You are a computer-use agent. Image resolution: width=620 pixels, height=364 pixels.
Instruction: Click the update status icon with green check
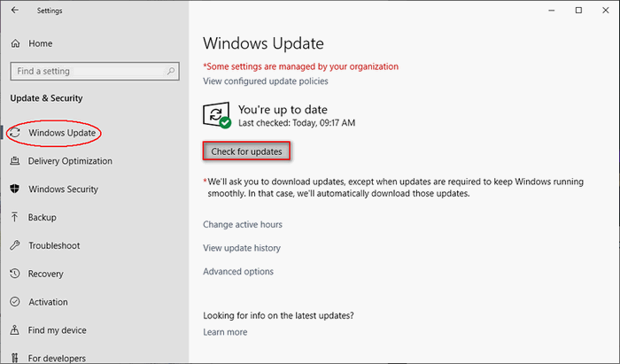tap(217, 115)
